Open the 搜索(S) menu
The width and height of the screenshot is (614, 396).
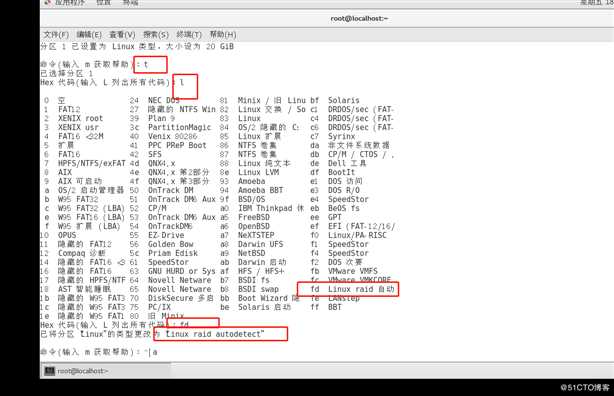pos(156,34)
